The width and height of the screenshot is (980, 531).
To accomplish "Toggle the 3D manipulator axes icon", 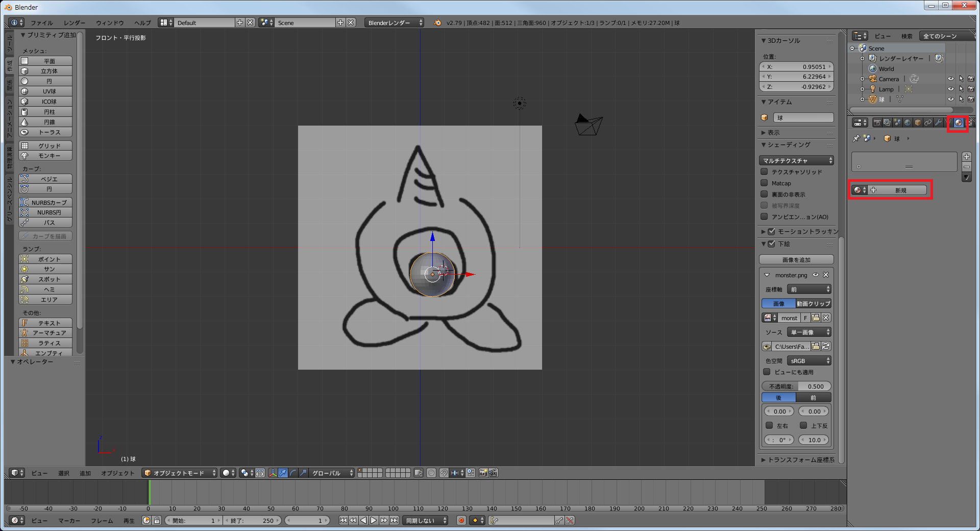I will (273, 473).
